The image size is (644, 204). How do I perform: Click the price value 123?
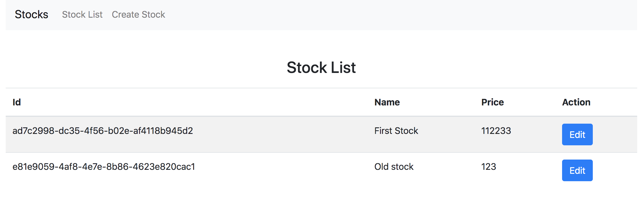tap(488, 167)
